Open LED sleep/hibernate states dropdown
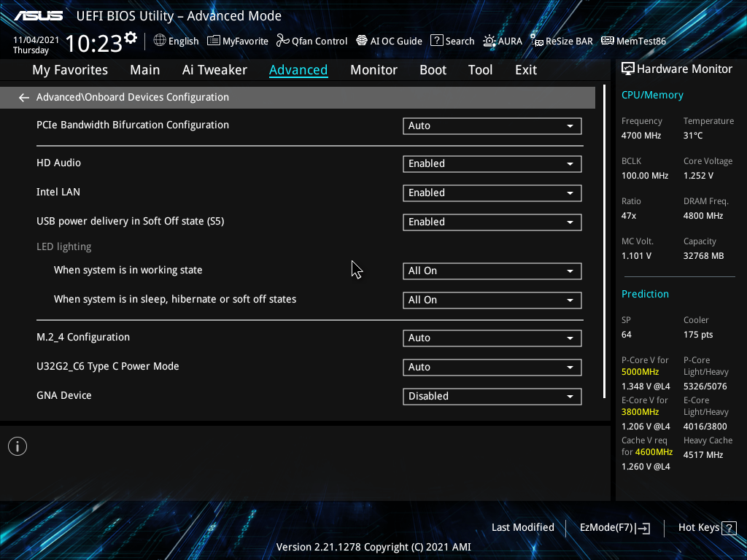The width and height of the screenshot is (747, 560). point(492,300)
